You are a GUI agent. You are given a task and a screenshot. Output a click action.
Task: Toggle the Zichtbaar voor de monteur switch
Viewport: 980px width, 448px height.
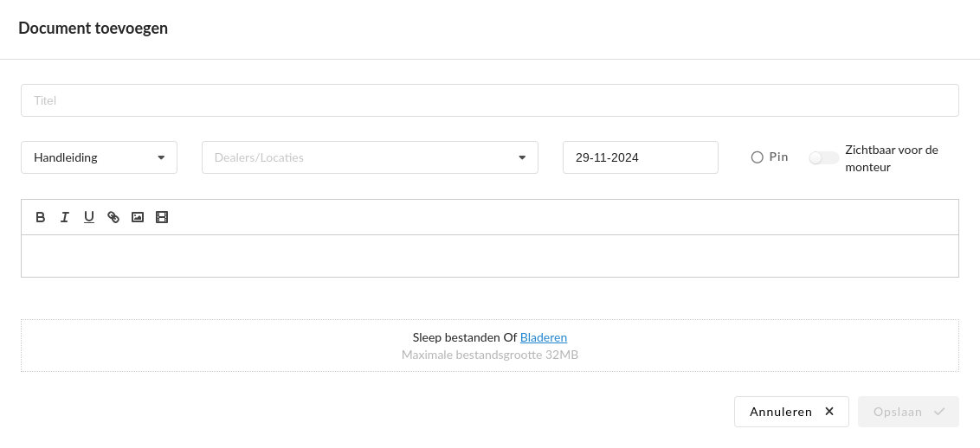coord(823,157)
